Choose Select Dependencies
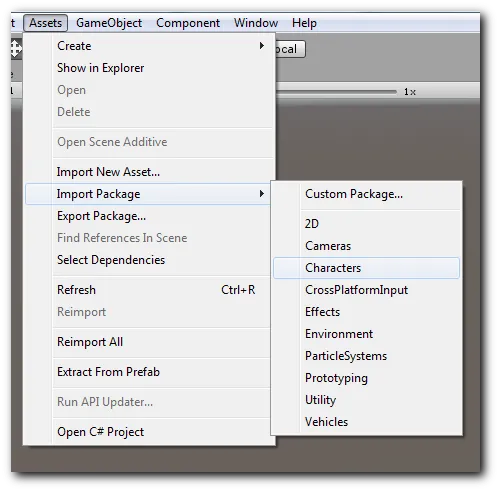The image size is (499, 491). click(148, 260)
